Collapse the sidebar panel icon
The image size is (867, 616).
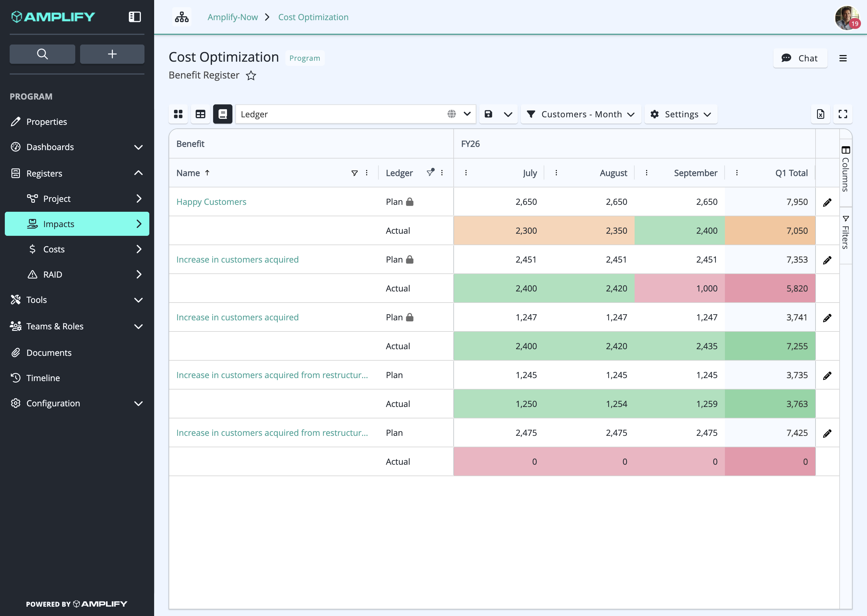pyautogui.click(x=135, y=17)
